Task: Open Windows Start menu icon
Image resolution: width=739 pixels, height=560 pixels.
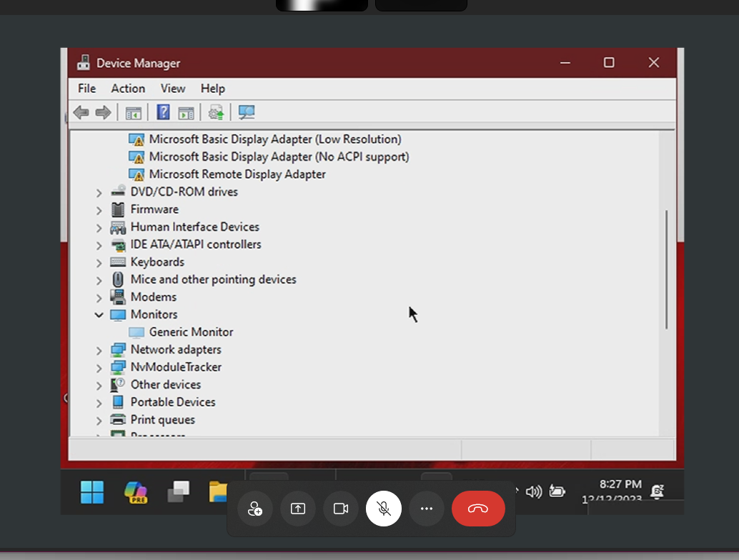Action: click(92, 491)
